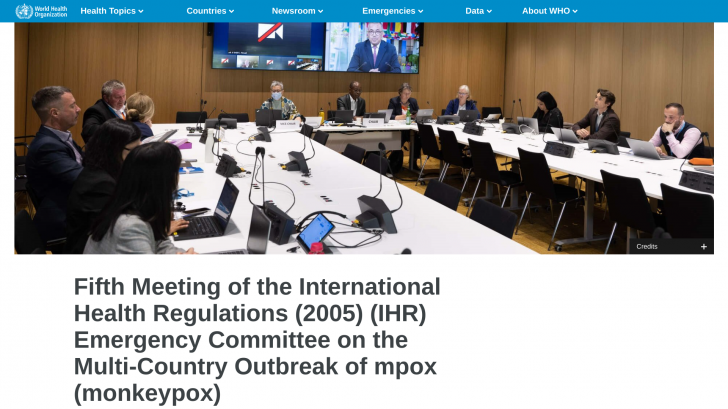Viewport: 728px width, 409px height.
Task: Click the Fifth Meeting IHR headline
Action: (x=257, y=339)
